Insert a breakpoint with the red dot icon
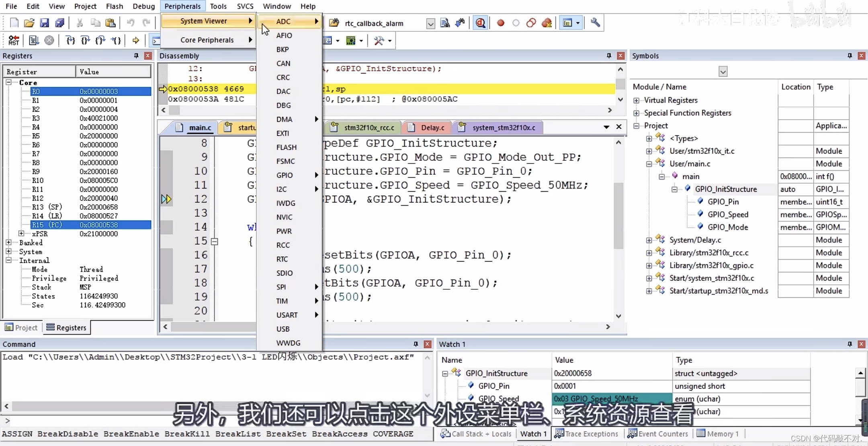Viewport: 868px width, 446px height. click(500, 23)
